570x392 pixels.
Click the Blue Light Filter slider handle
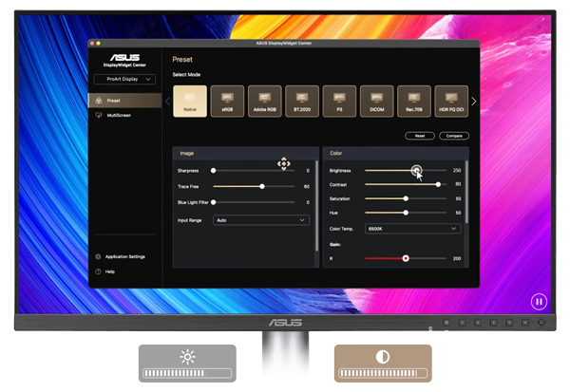click(214, 202)
